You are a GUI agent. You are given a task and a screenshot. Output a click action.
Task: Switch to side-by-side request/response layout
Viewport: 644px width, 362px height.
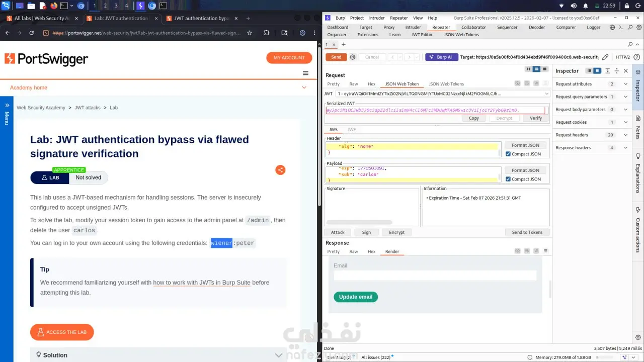click(x=528, y=69)
